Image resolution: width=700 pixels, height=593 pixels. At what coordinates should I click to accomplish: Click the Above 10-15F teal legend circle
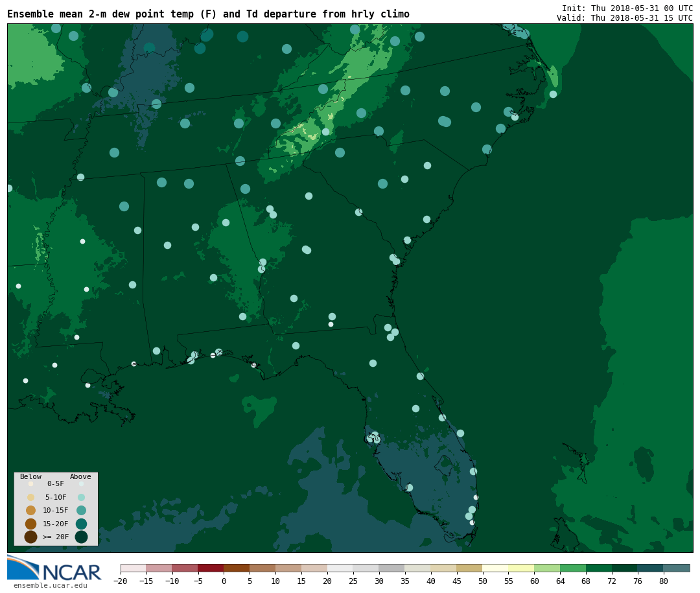click(x=81, y=510)
